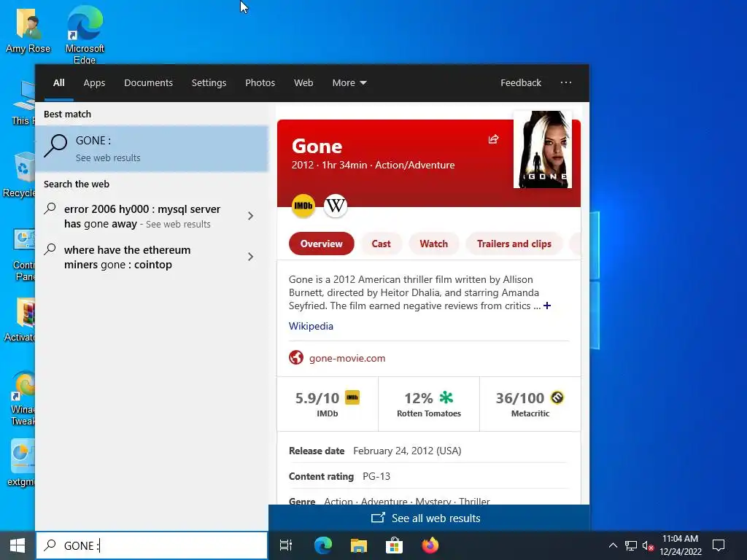Viewport: 747px width, 560px height.
Task: Expand arrow for ethereum miners suggestion
Action: pos(251,257)
